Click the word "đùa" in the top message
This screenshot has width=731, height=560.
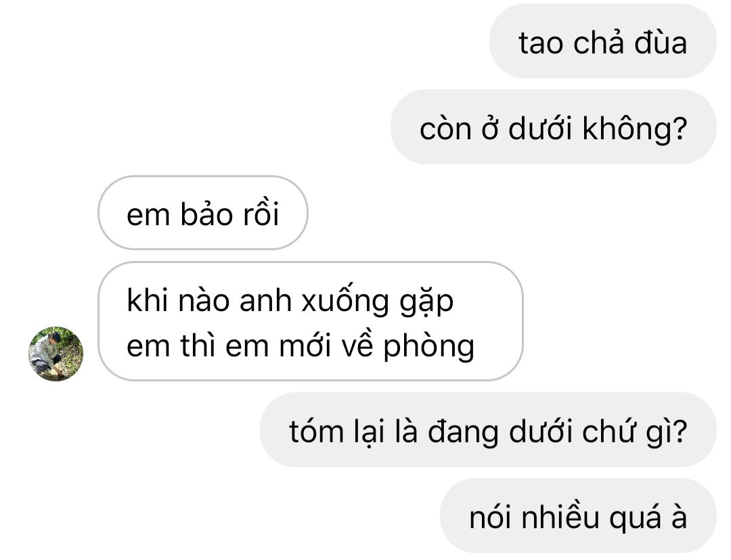(660, 43)
